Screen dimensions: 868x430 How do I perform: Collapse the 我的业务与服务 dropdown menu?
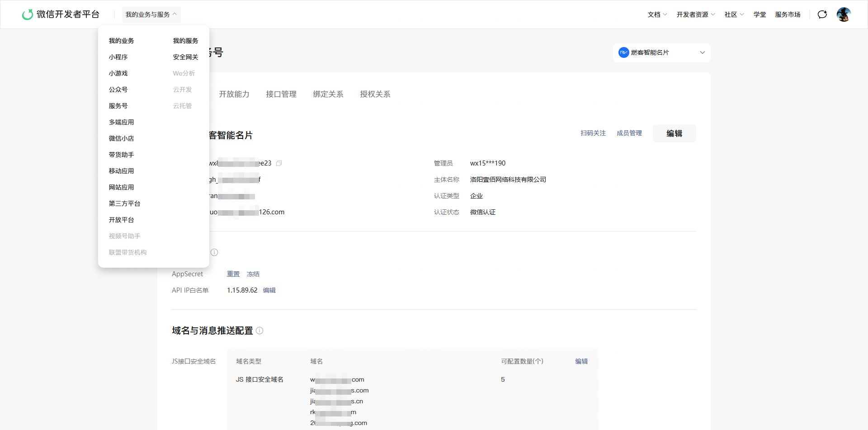[x=151, y=14]
